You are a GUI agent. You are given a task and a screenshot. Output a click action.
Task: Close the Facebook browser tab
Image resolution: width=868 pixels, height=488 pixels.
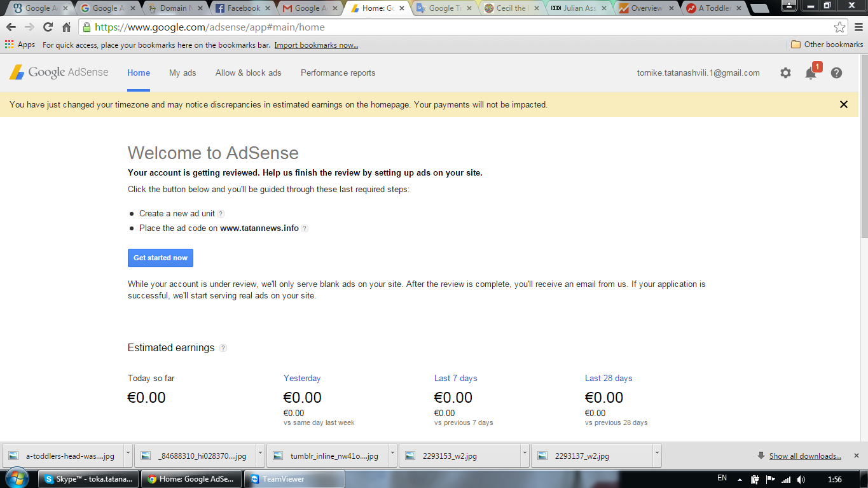tap(268, 8)
